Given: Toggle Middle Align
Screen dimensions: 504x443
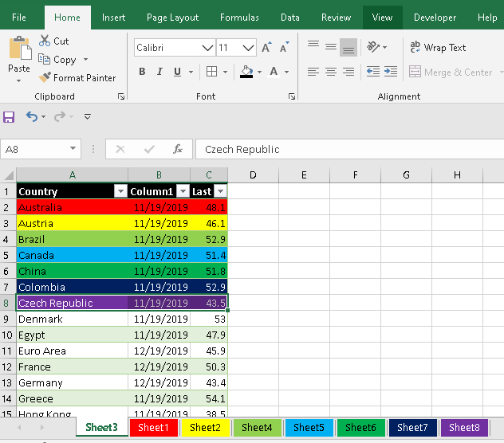Looking at the screenshot, I should 331,47.
